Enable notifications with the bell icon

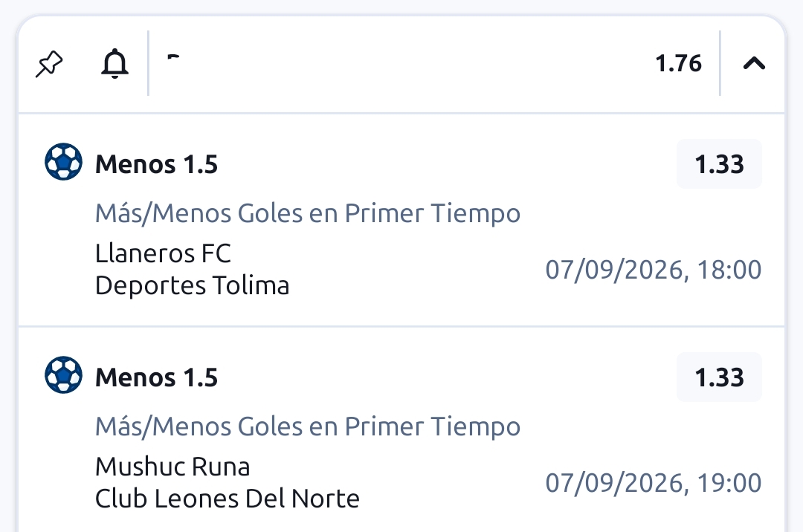point(115,63)
